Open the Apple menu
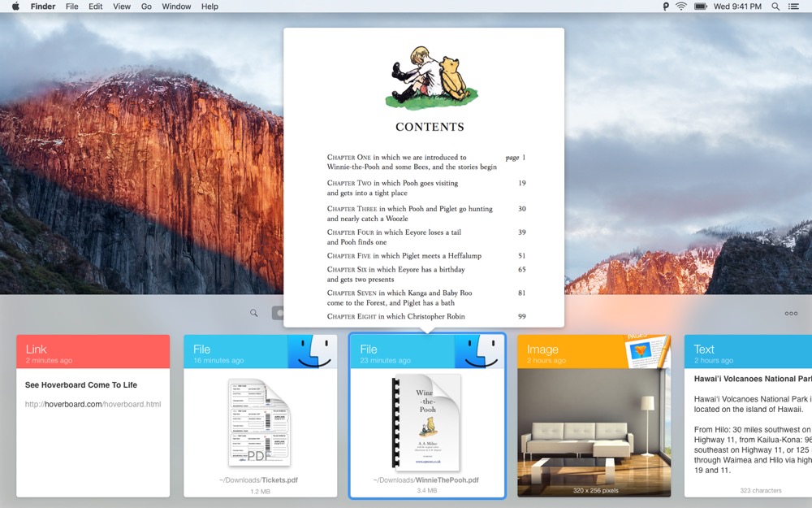Image resolution: width=812 pixels, height=508 pixels. coord(15,7)
